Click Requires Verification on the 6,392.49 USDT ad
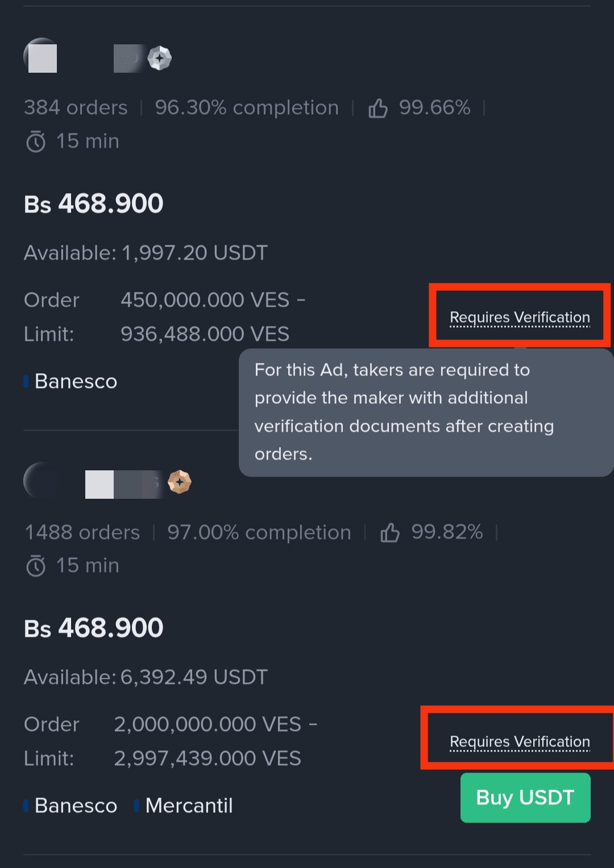The width and height of the screenshot is (614, 868). coord(520,741)
